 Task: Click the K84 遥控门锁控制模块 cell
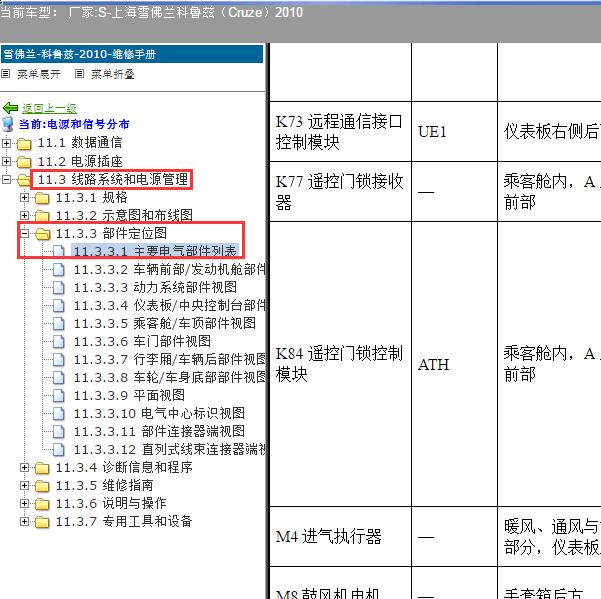340,364
